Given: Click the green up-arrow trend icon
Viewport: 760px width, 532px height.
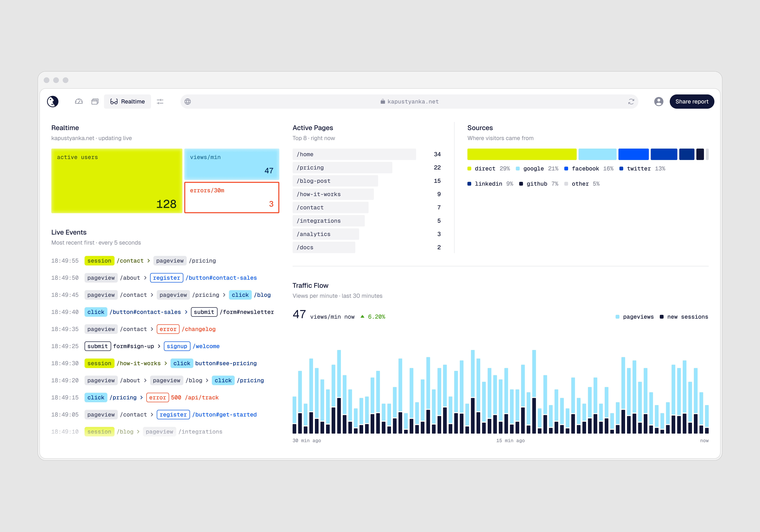Looking at the screenshot, I should point(362,316).
